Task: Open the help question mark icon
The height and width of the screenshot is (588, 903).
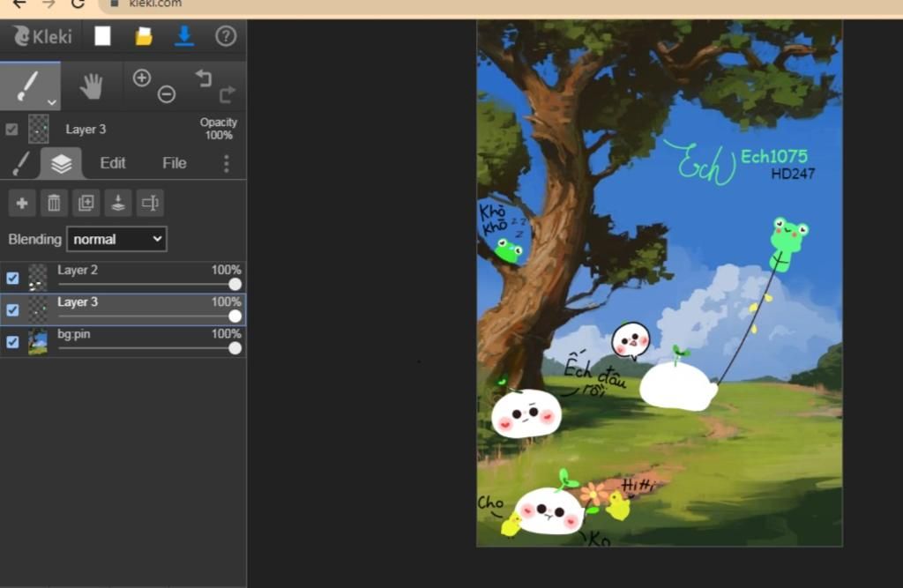Action: 226,36
